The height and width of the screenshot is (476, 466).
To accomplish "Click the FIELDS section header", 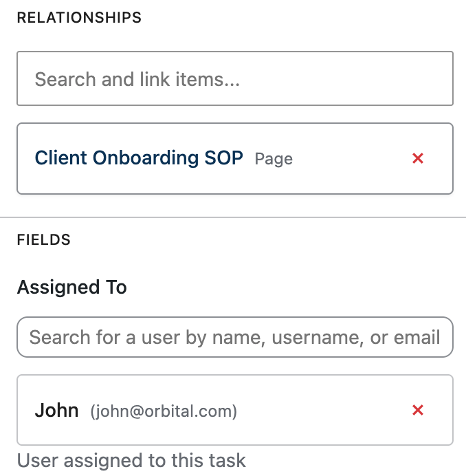I will (x=44, y=240).
